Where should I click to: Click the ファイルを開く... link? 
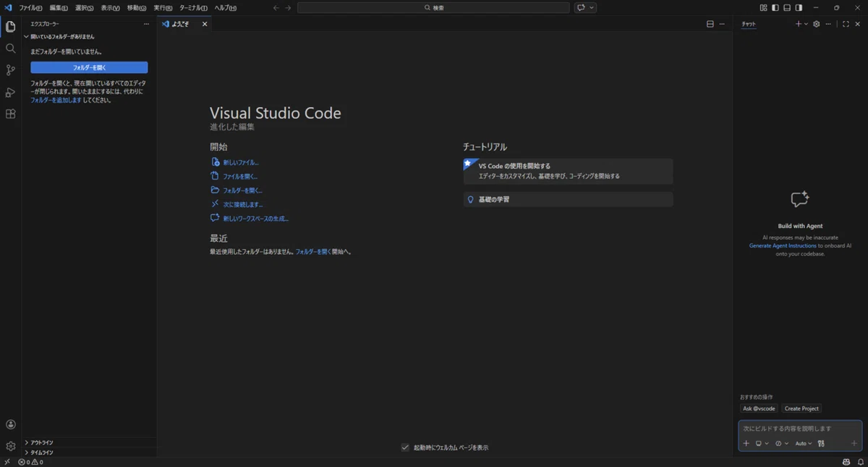pos(240,177)
